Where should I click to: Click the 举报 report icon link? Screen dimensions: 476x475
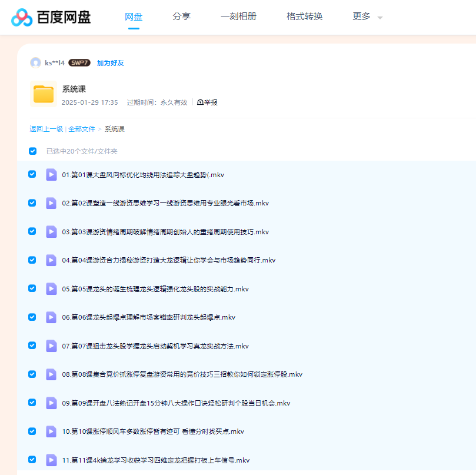pos(207,102)
